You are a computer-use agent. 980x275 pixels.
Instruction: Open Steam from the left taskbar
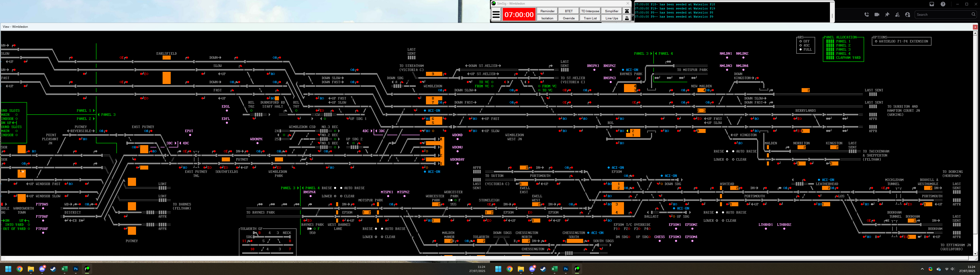coord(53,269)
